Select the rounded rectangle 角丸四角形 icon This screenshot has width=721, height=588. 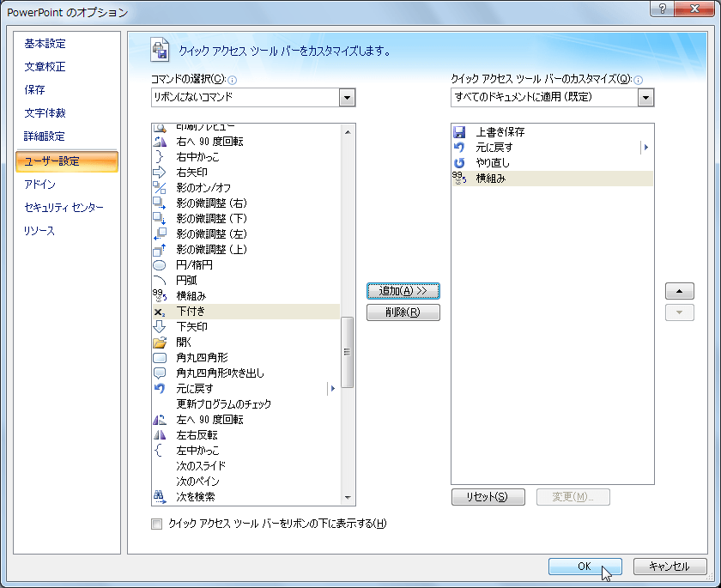[160, 357]
